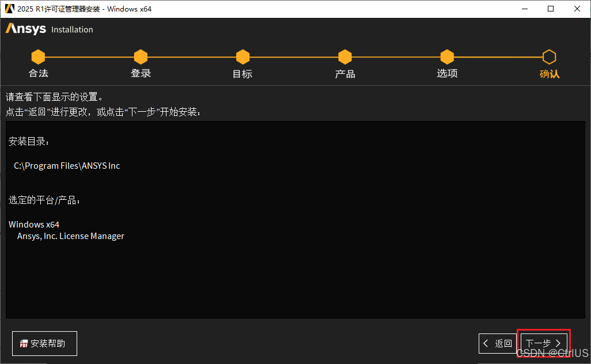The height and width of the screenshot is (364, 591).
Task: Click the 选定的平台/产品 heading text
Action: point(44,200)
